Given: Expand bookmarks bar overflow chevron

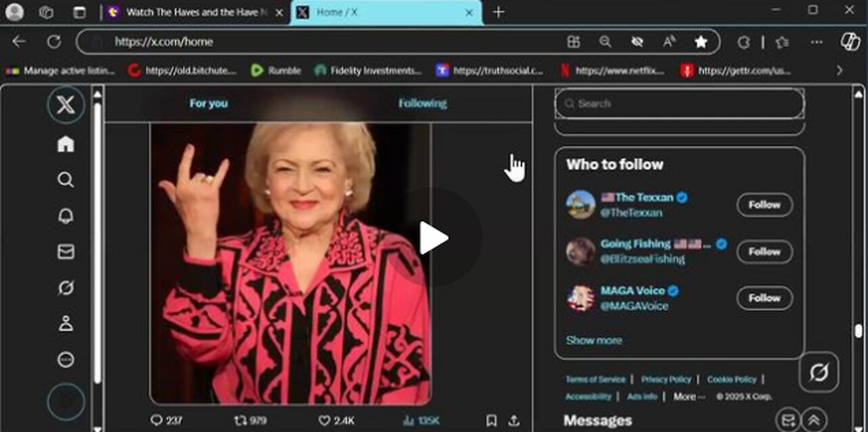Looking at the screenshot, I should (x=840, y=70).
